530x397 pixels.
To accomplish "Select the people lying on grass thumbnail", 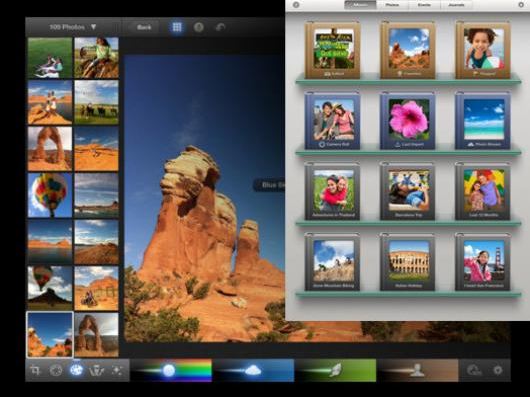I will 50,58.
